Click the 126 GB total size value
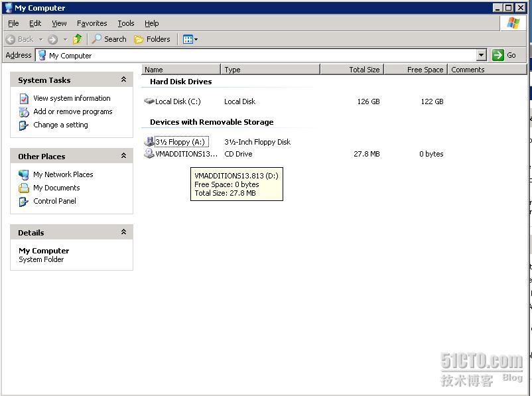The height and width of the screenshot is (396, 532). coord(368,101)
